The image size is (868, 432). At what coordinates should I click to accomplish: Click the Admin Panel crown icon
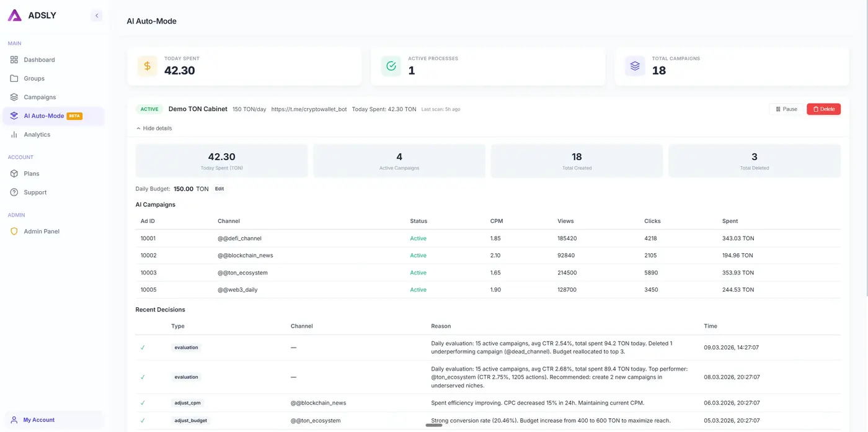pos(13,231)
